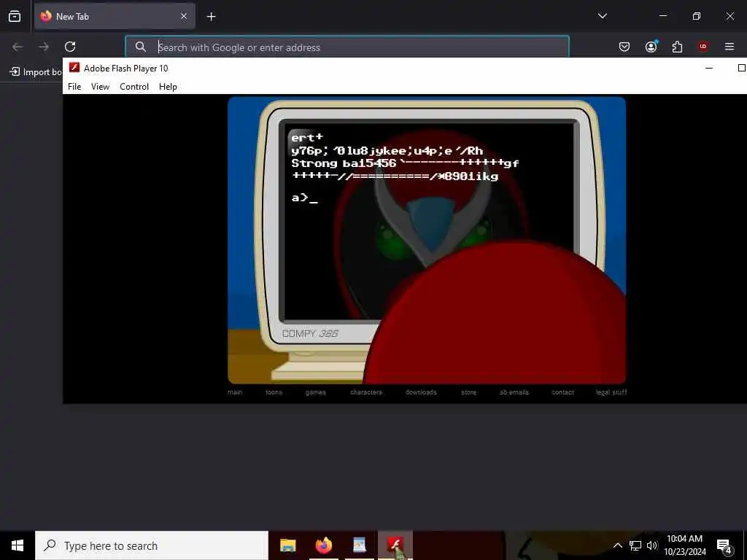Open the volume speaker tray icon
747x560 pixels.
coord(651,545)
